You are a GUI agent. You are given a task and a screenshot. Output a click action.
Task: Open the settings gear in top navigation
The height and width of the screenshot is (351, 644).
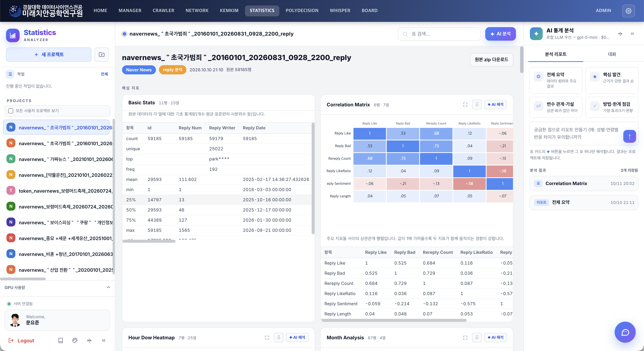click(x=628, y=11)
